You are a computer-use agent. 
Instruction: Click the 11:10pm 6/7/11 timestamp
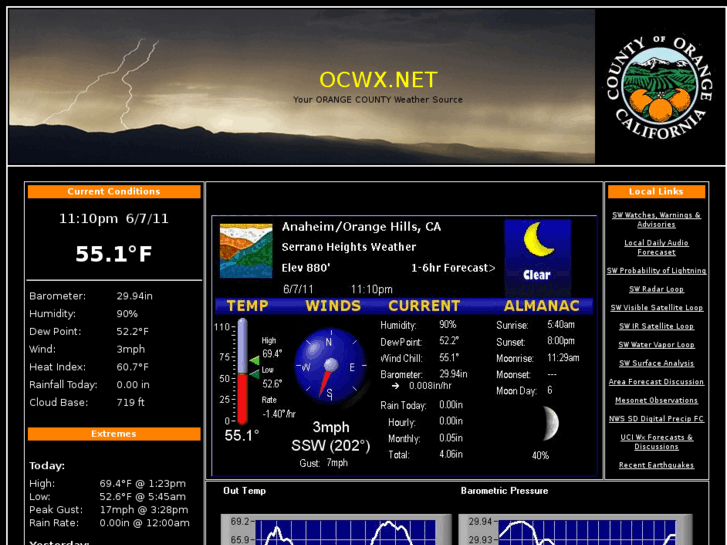pos(114,219)
